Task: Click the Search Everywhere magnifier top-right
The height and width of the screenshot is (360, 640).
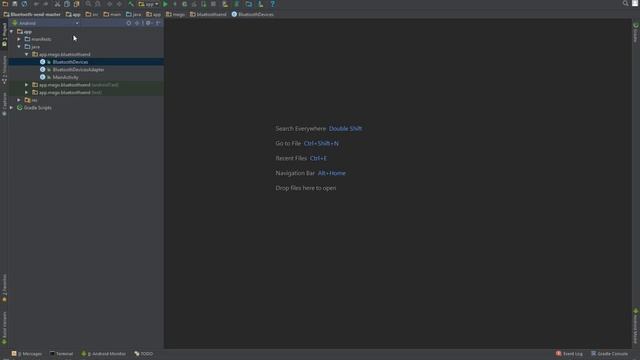Action: click(625, 4)
